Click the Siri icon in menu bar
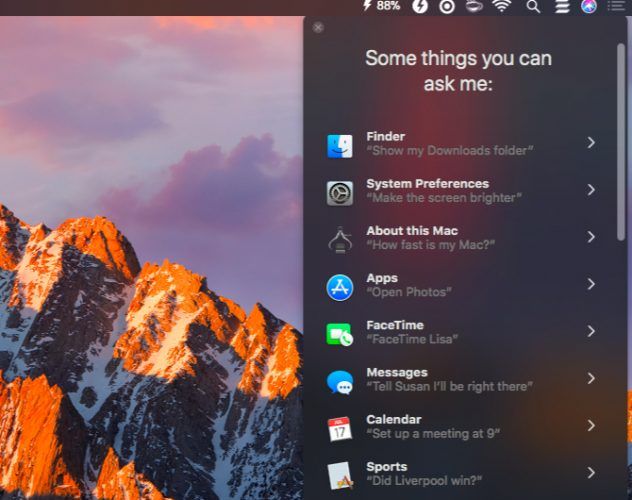This screenshot has width=632, height=500. [x=588, y=6]
